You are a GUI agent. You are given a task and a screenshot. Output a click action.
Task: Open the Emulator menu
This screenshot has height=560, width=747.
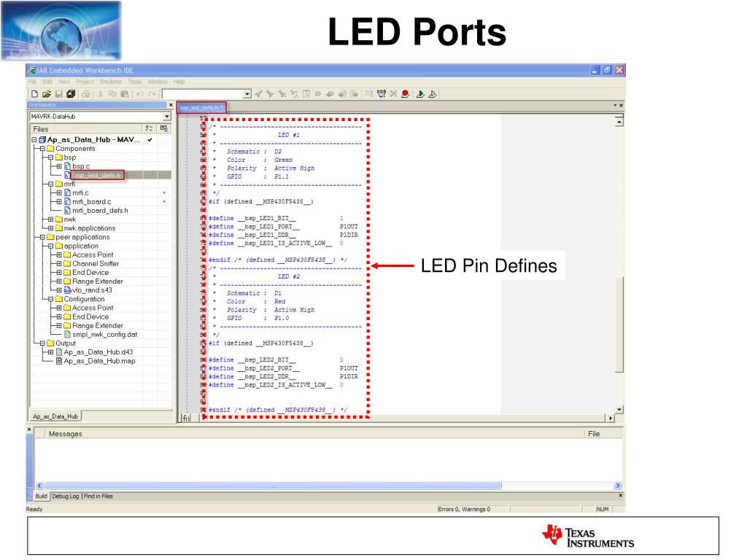click(x=111, y=82)
